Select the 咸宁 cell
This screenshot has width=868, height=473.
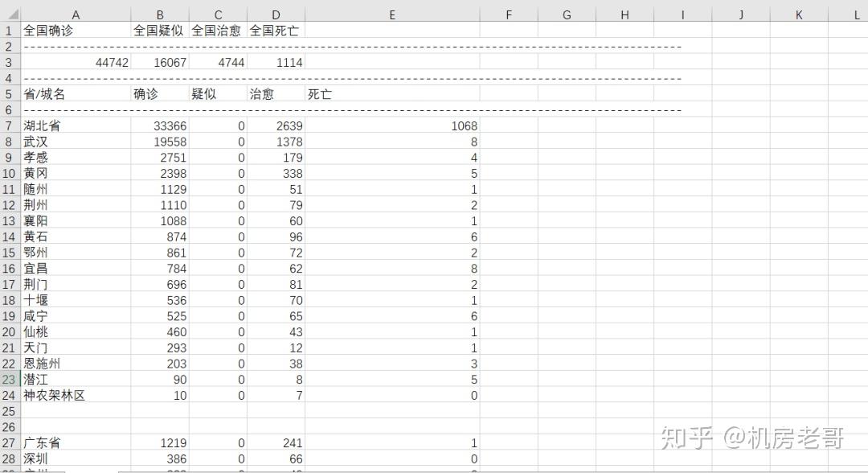click(x=76, y=316)
